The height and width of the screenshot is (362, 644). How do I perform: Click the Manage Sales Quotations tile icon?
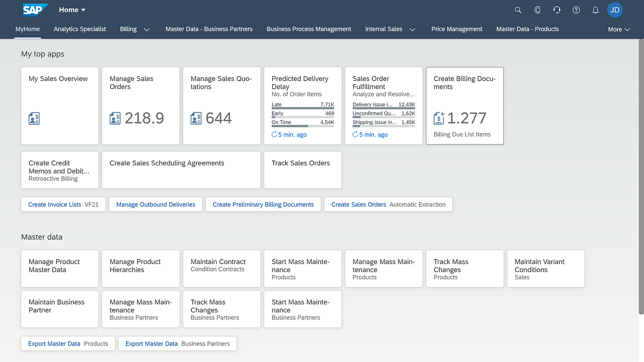(x=196, y=119)
